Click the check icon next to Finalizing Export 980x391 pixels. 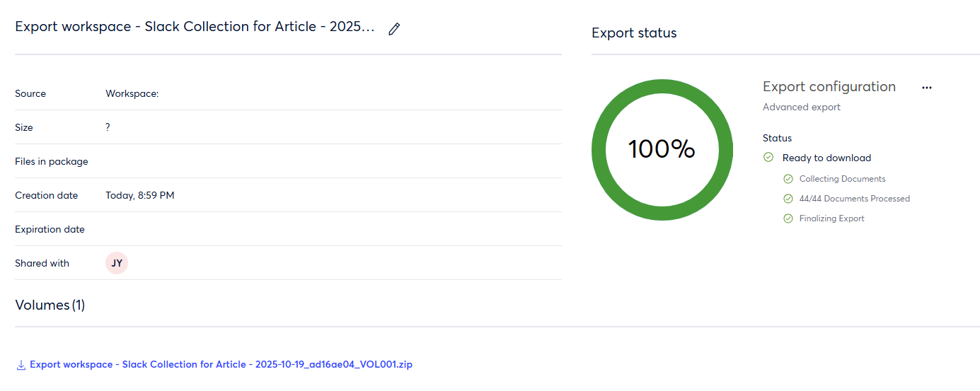(x=788, y=218)
